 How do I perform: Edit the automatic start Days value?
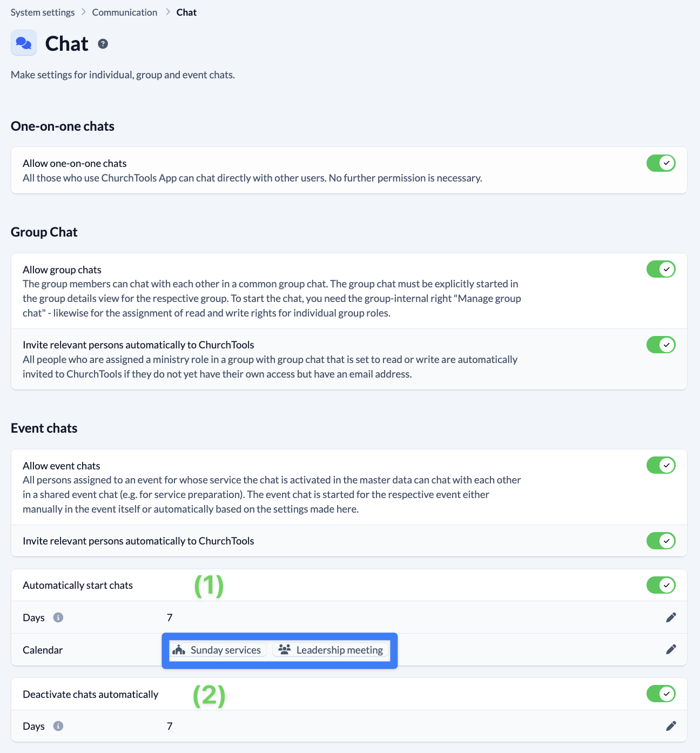click(671, 617)
